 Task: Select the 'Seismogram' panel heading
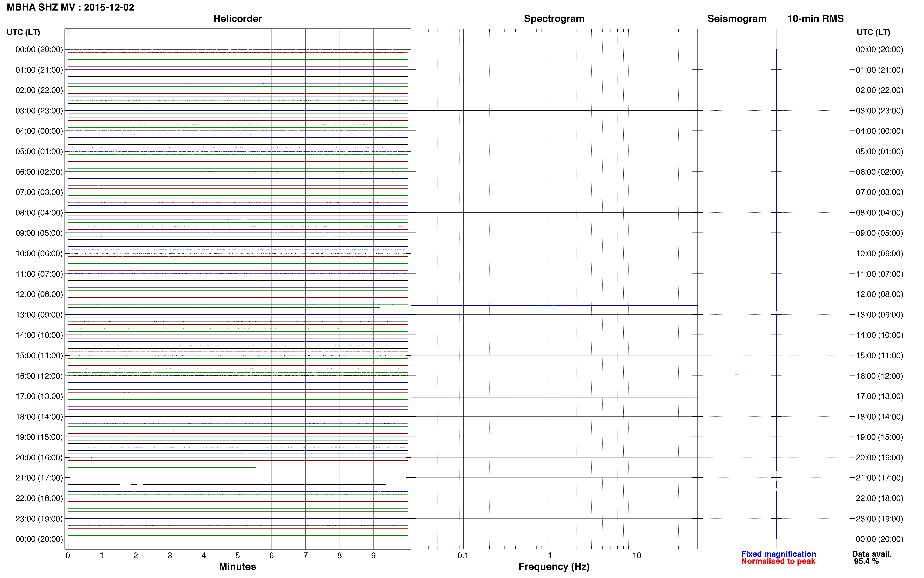[737, 18]
